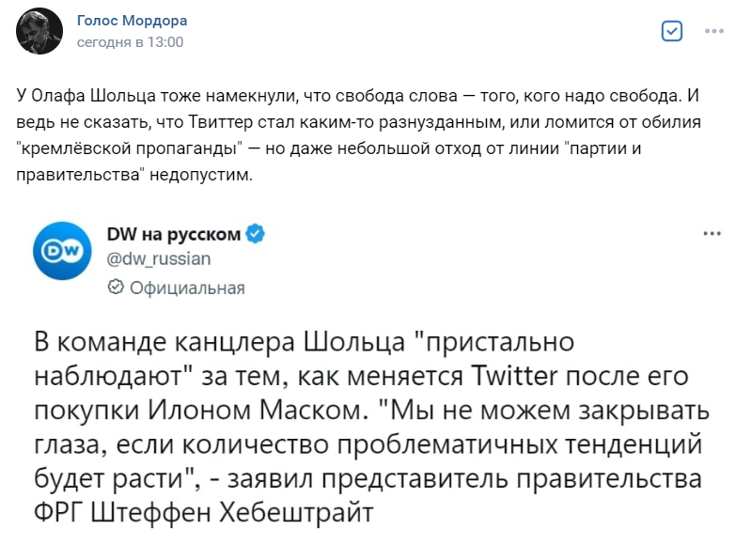
Task: Click the Голос Мордора profile avatar
Action: pyautogui.click(x=40, y=31)
